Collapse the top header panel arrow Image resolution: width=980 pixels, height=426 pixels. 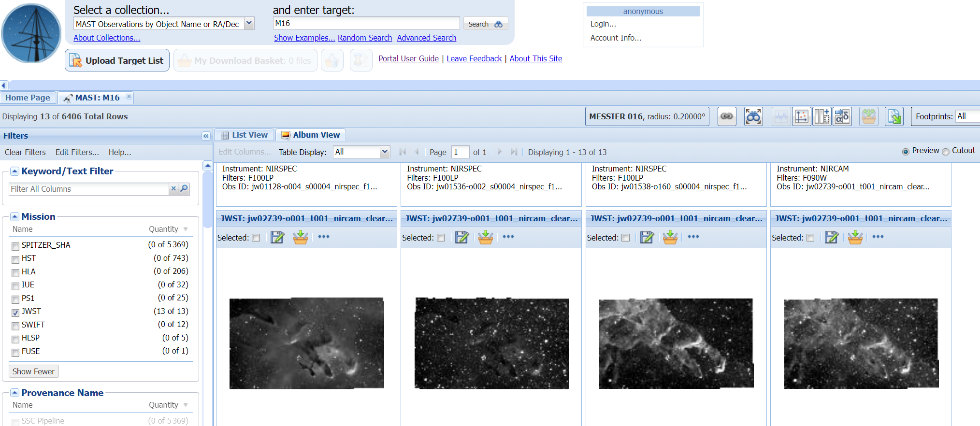pos(3,85)
